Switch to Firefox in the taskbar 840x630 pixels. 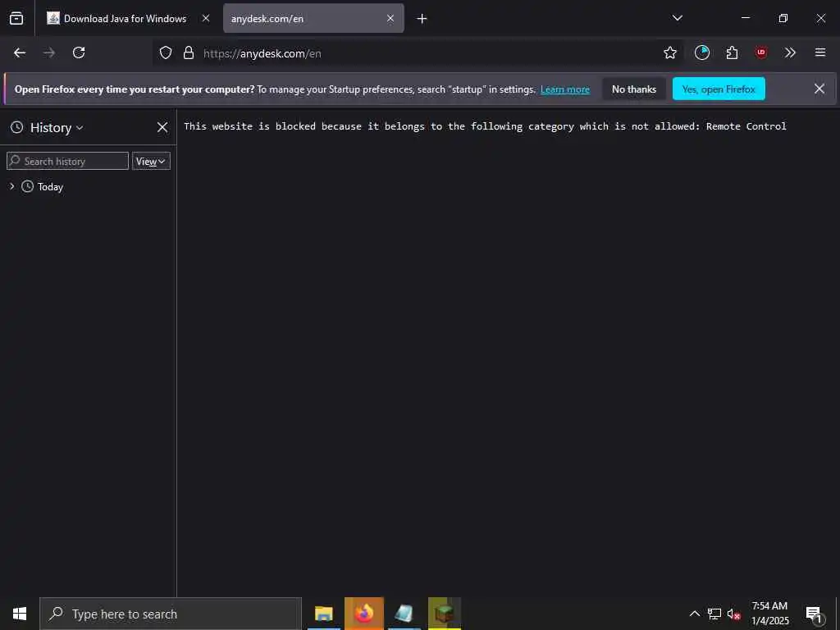(363, 614)
